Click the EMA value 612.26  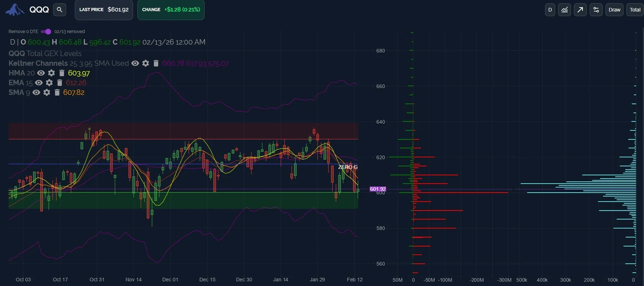[76, 83]
